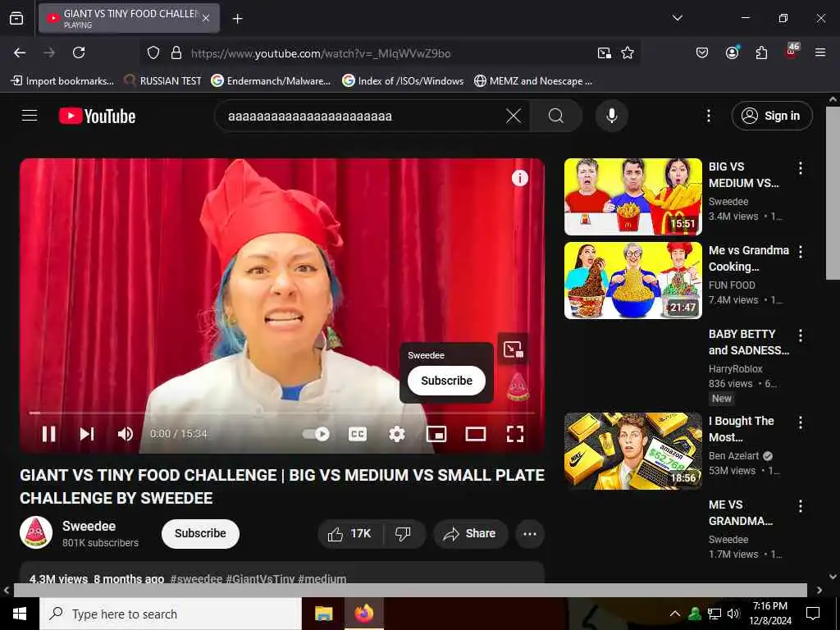Screen dimensions: 840x630
Task: Click picture-in-picture icon in address bar
Action: [605, 52]
